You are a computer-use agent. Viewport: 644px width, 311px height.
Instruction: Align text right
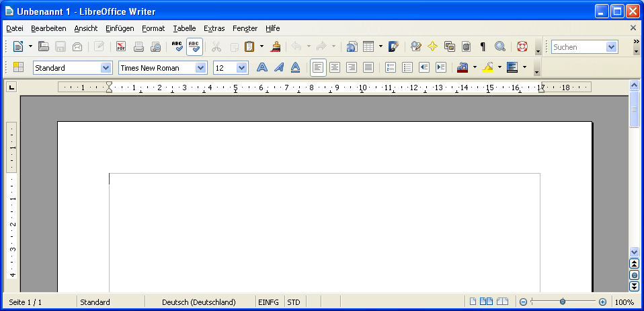(352, 67)
